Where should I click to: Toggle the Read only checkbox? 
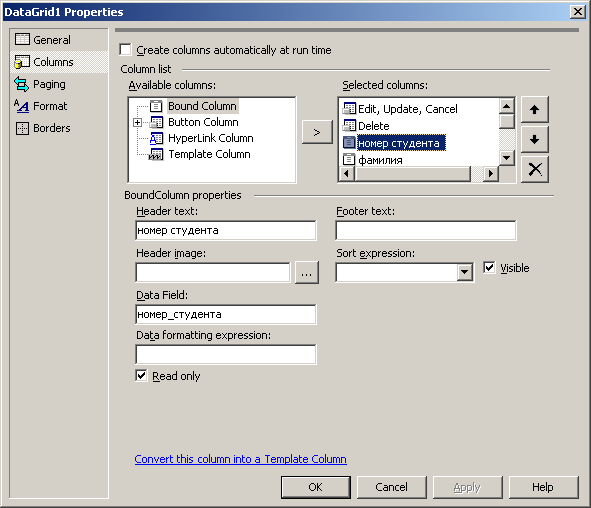coord(141,376)
